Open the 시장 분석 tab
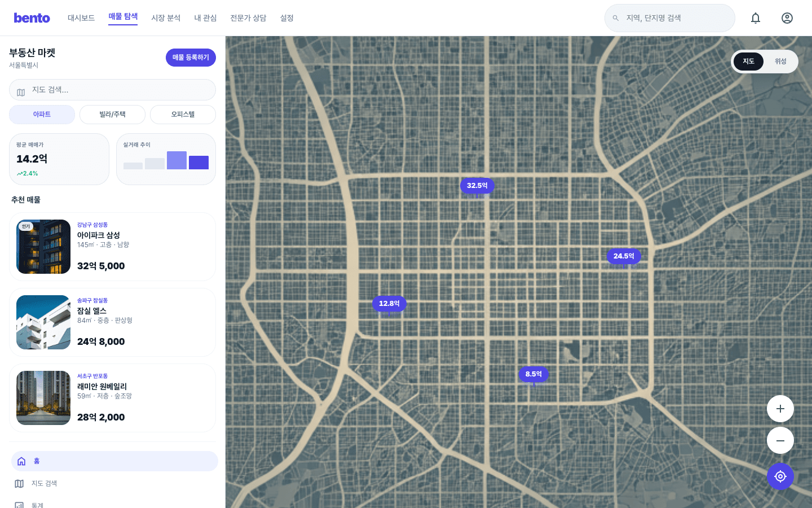Image resolution: width=812 pixels, height=508 pixels. [166, 18]
